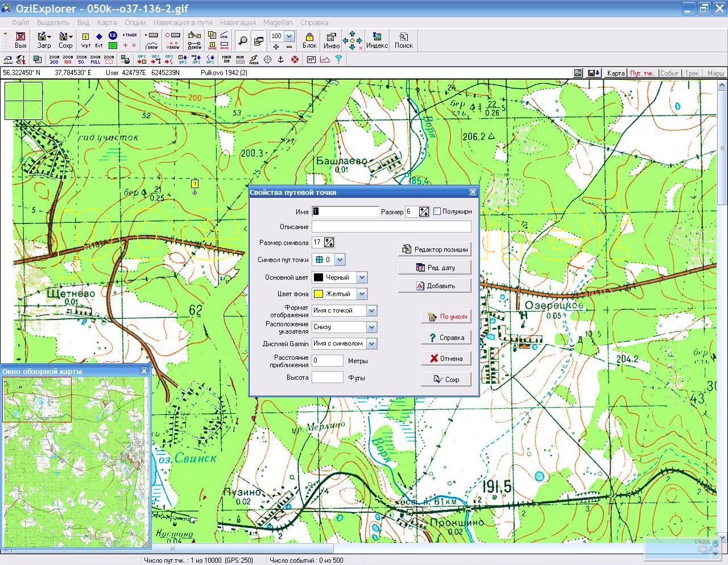Click the Pulkovo 1942 (2) datum text
Viewport: 728px width, 565px height.
point(224,73)
